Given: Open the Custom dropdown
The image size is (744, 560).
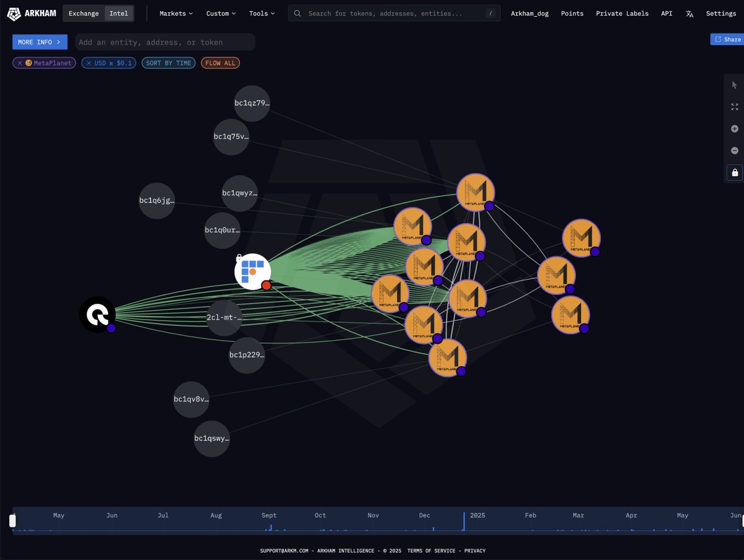Looking at the screenshot, I should [221, 13].
